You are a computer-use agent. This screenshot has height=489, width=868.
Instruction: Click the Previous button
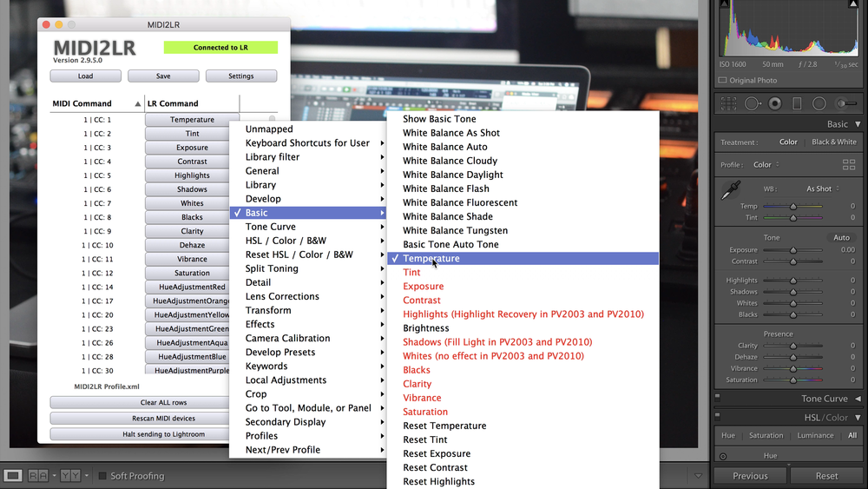tap(750, 476)
